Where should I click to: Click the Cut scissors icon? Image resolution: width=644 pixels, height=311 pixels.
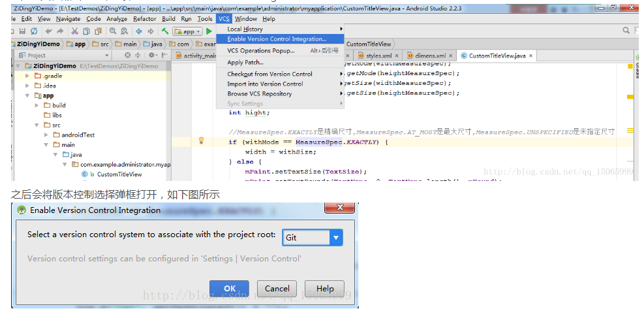point(75,31)
